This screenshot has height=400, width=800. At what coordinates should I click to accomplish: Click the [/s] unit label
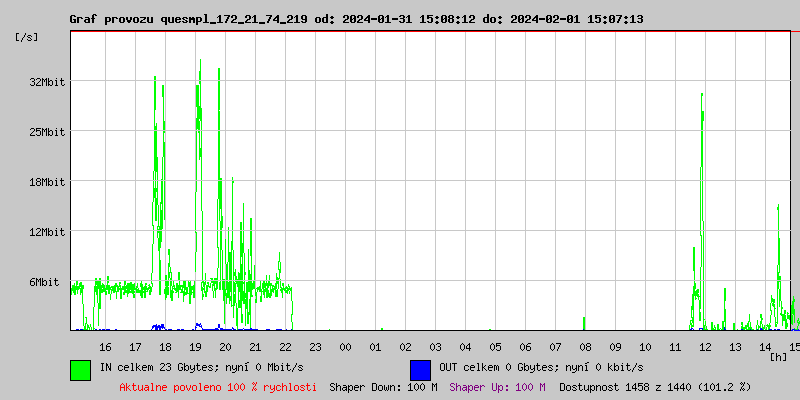pyautogui.click(x=27, y=37)
